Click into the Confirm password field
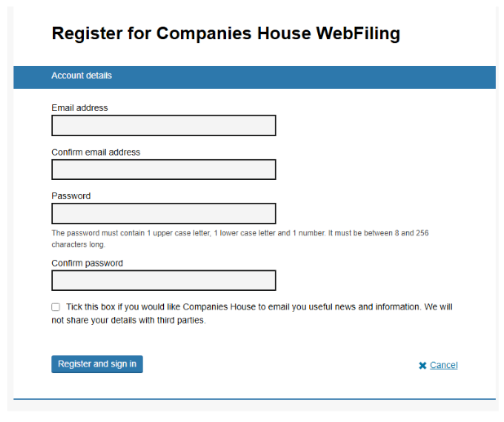The height and width of the screenshot is (422, 504). coord(163,281)
